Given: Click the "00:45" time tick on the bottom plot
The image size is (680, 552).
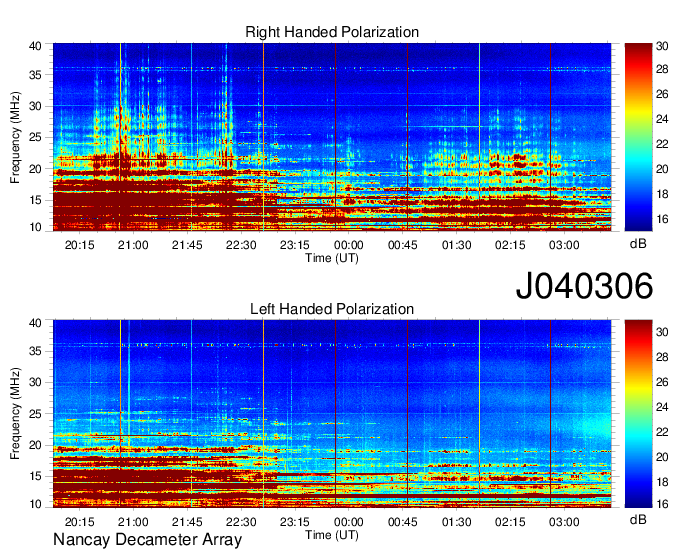Looking at the screenshot, I should (x=402, y=522).
